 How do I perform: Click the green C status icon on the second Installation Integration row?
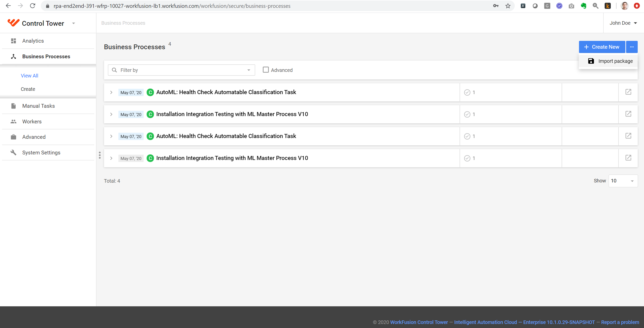pyautogui.click(x=150, y=158)
